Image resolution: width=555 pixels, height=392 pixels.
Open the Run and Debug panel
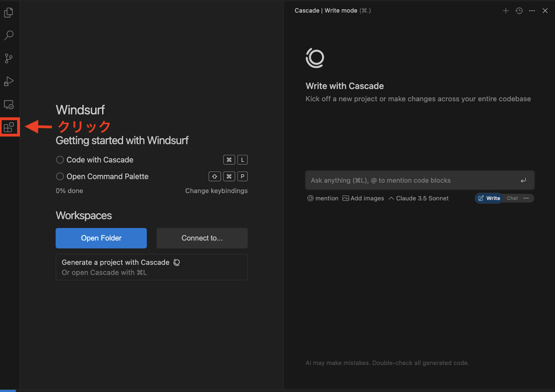[x=9, y=82]
